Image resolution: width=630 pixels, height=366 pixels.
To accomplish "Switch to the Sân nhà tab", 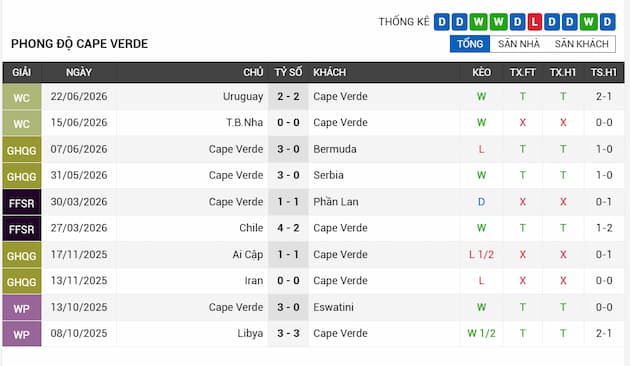I will (x=519, y=44).
